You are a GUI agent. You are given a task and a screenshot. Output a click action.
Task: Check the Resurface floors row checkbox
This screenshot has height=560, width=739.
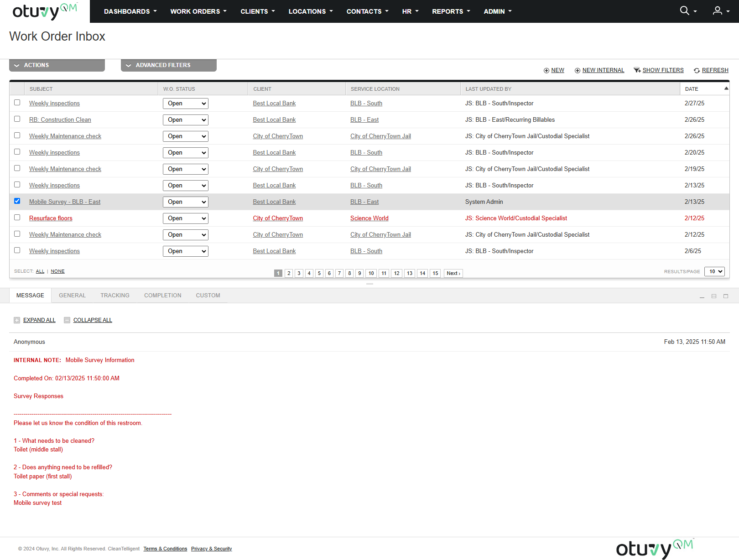[x=17, y=218]
